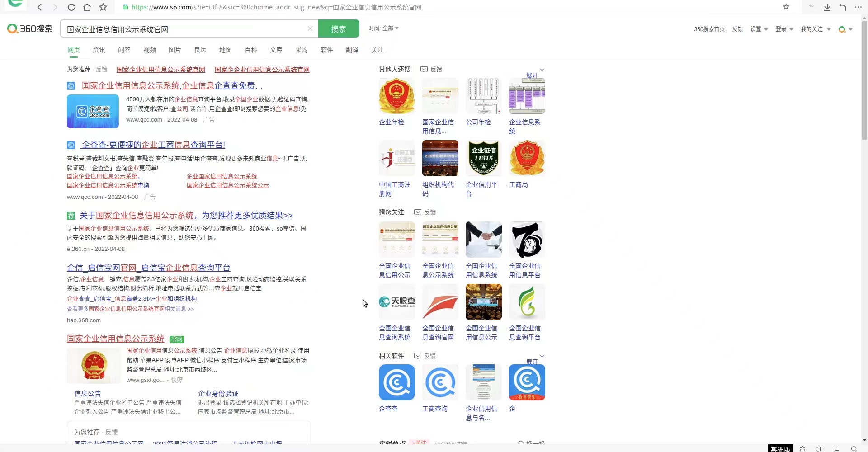The height and width of the screenshot is (452, 868).
Task: Click the 360搜索 logo
Action: point(30,28)
